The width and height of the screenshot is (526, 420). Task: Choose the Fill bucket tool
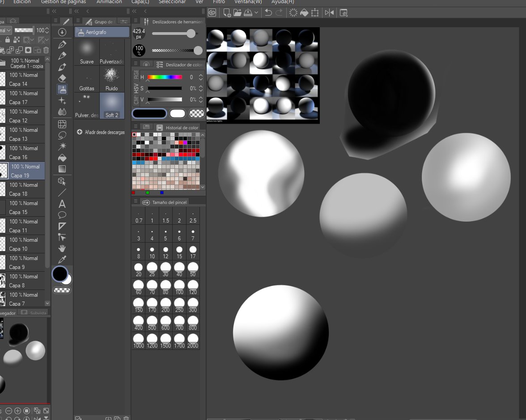point(62,158)
